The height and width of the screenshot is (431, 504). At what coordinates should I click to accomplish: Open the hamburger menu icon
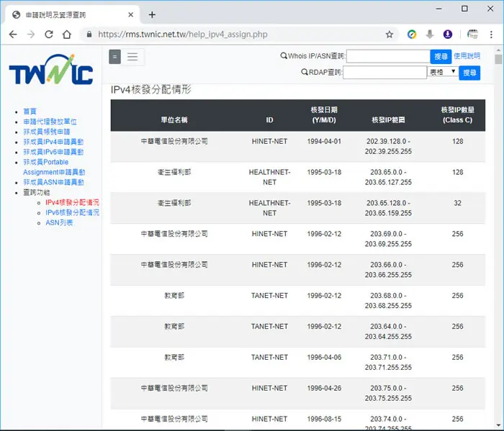132,57
